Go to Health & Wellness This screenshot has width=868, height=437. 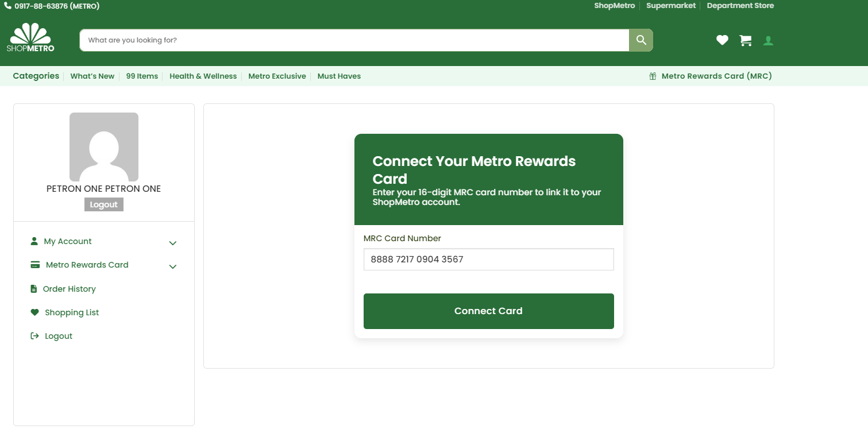203,76
